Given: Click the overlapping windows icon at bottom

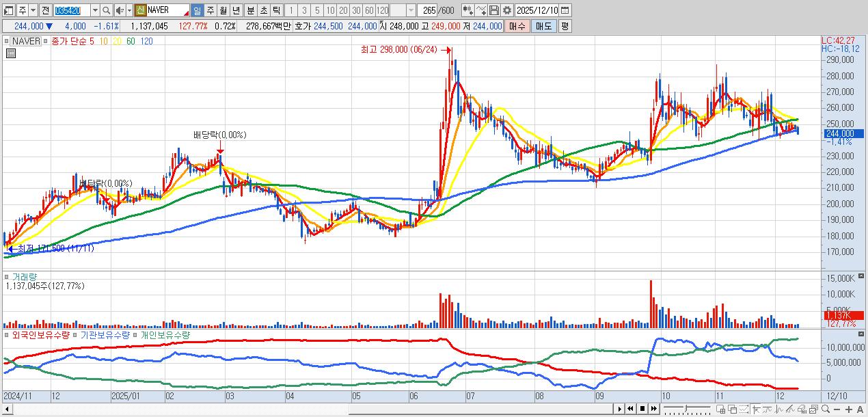Looking at the screenshot, I should pos(732,409).
